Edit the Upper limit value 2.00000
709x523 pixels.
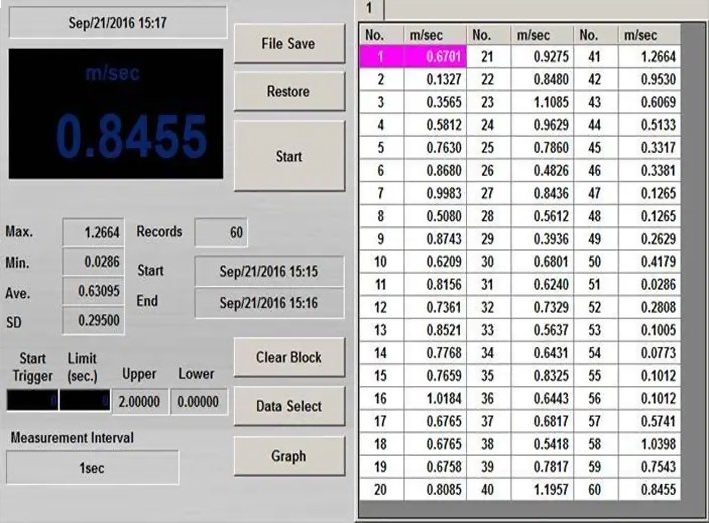click(x=141, y=401)
